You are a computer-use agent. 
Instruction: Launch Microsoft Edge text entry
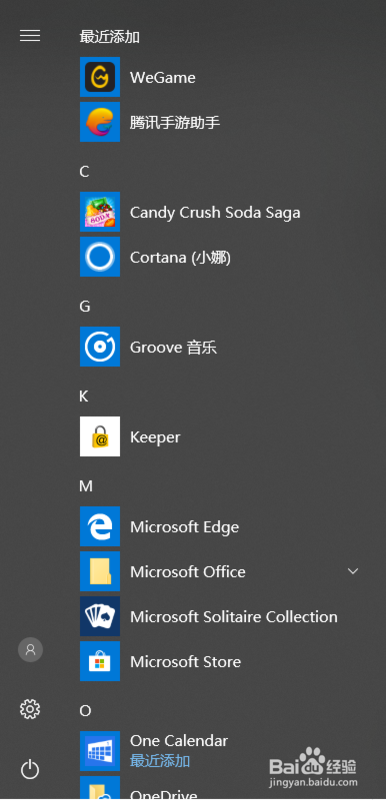(x=185, y=527)
